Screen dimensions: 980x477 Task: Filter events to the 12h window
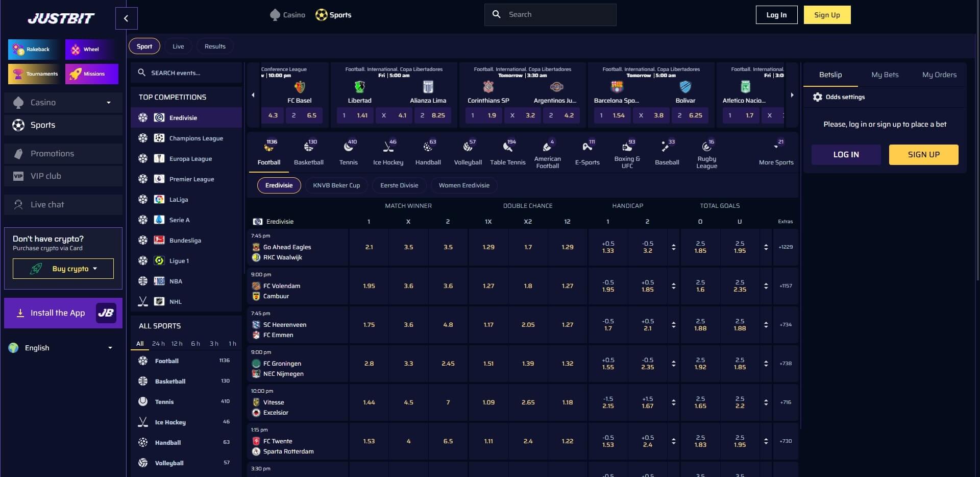pos(177,344)
